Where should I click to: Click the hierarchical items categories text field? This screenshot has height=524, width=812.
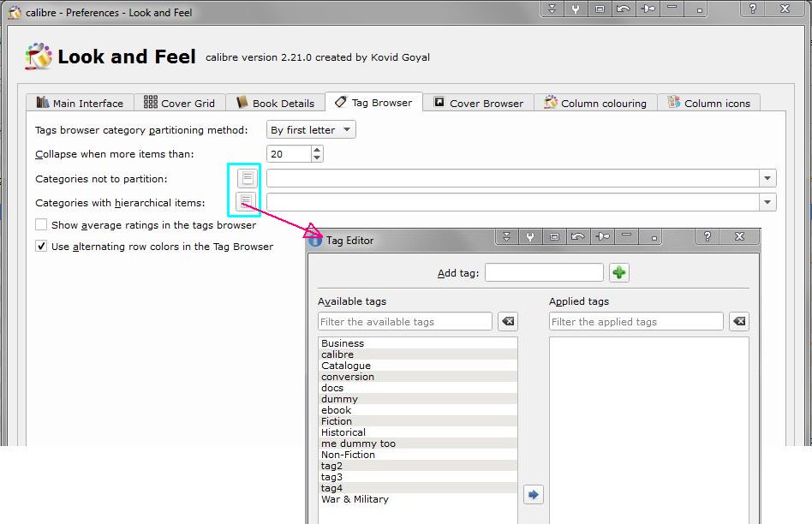[x=513, y=202]
